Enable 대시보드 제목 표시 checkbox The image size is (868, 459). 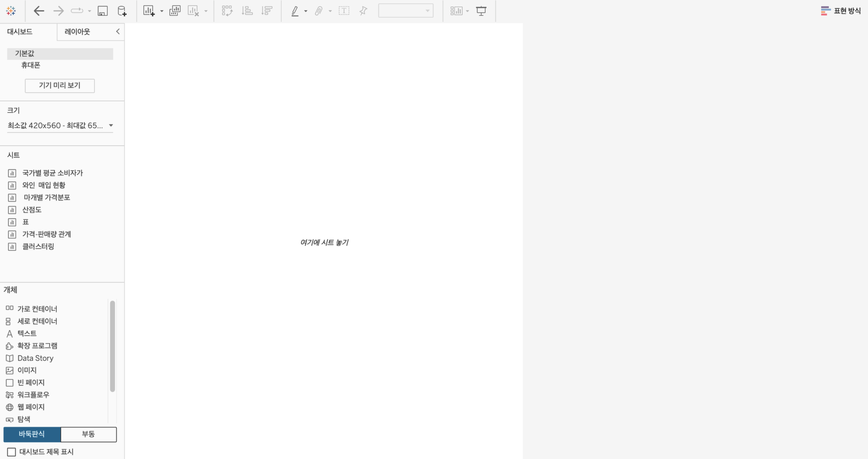12,452
